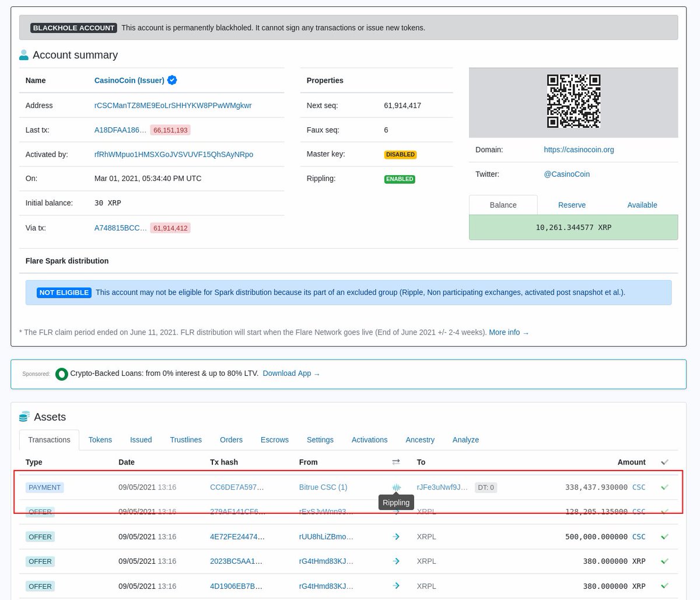Click the Next seq value 61,914,417
The width and height of the screenshot is (700, 600).
click(x=402, y=106)
